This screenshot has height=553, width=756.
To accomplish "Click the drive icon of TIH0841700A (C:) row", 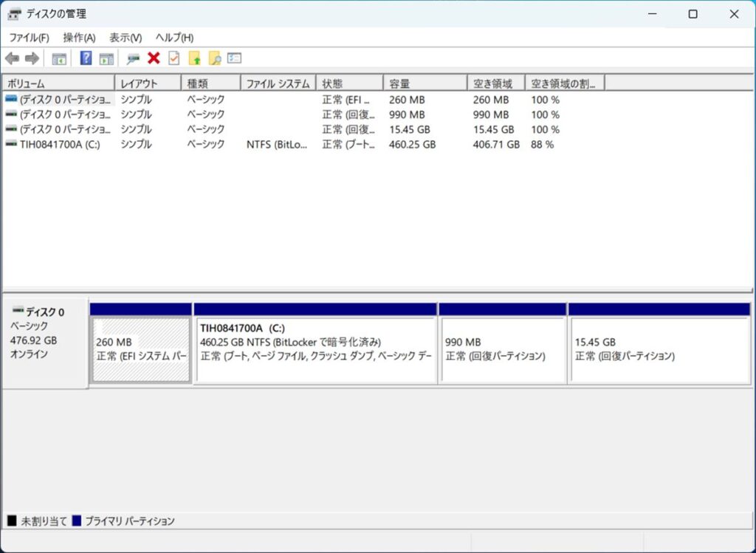I will click(11, 144).
